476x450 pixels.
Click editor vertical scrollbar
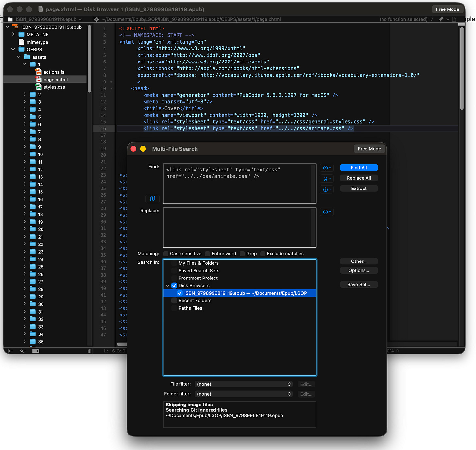point(462,68)
